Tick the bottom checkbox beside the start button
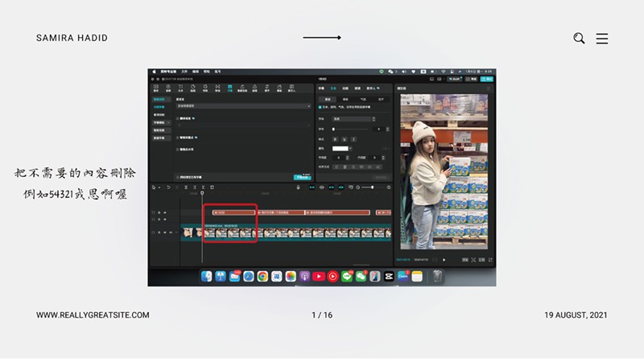644x362 pixels. (x=177, y=176)
